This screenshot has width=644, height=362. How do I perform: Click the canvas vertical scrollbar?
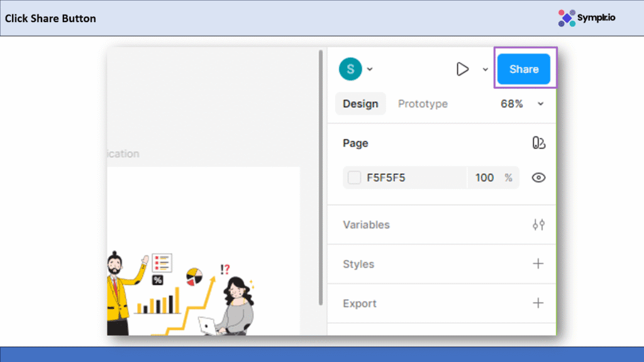[x=322, y=176]
